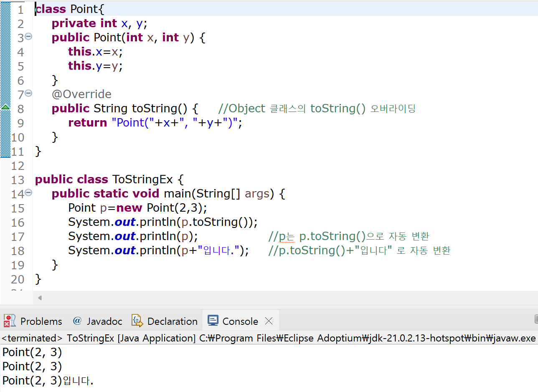Switch to the Problems tab
Image resolution: width=538 pixels, height=392 pixels.
tap(33, 321)
